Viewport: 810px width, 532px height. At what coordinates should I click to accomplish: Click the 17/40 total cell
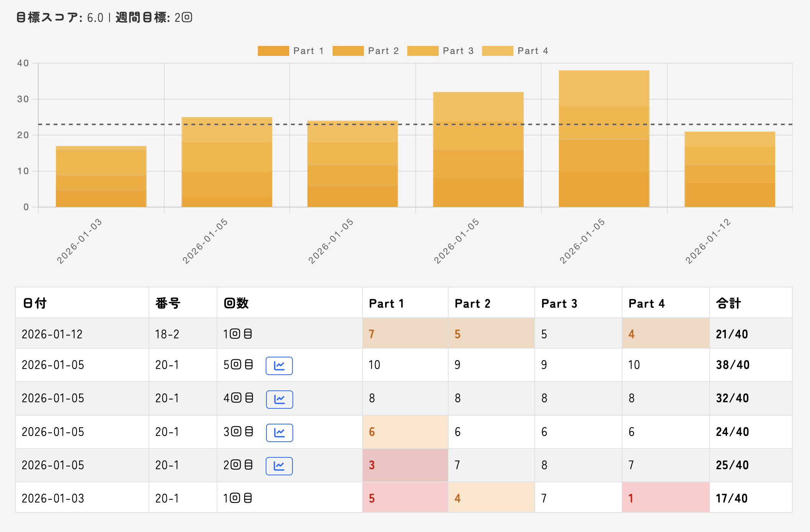[732, 498]
